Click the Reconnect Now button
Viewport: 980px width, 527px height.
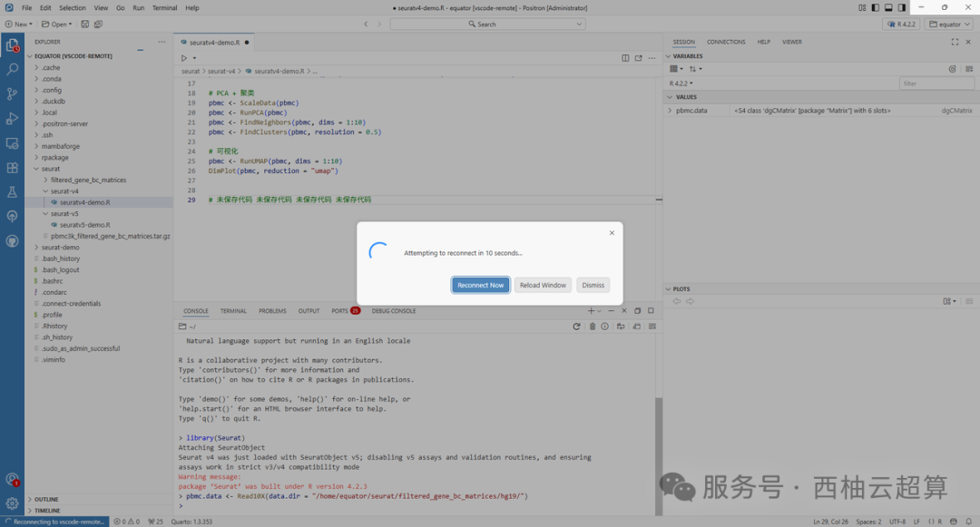[480, 284]
